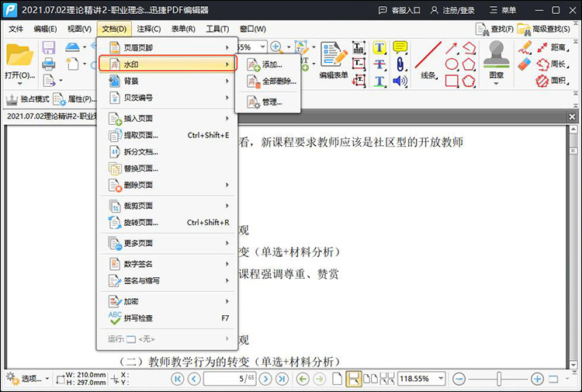Click the zoom slider in status bar
Image resolution: width=582 pixels, height=392 pixels.
[x=498, y=379]
